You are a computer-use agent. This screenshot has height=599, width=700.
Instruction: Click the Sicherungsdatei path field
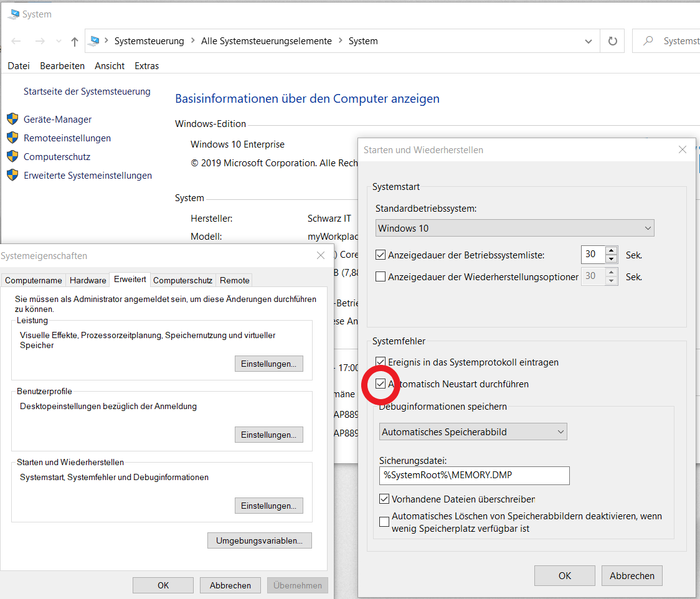tap(474, 475)
